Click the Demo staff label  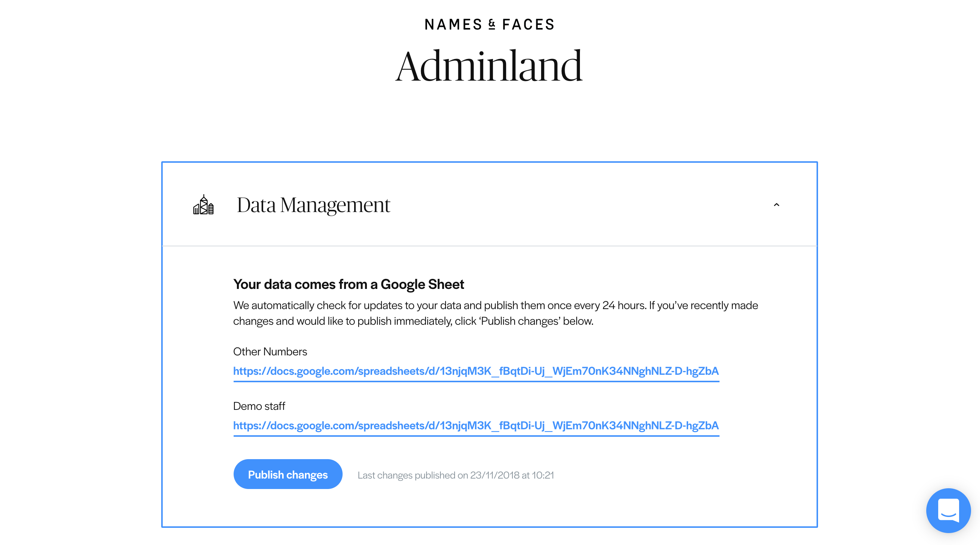[x=259, y=406]
